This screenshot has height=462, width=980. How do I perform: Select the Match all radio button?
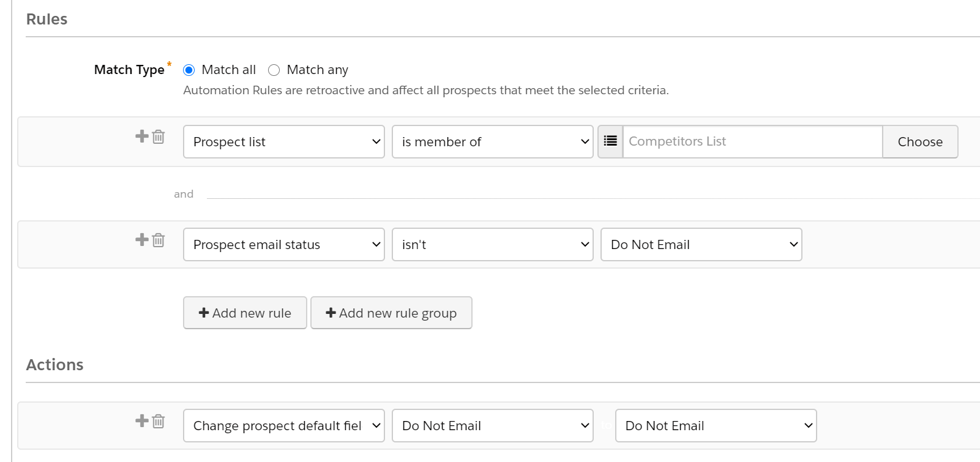189,70
